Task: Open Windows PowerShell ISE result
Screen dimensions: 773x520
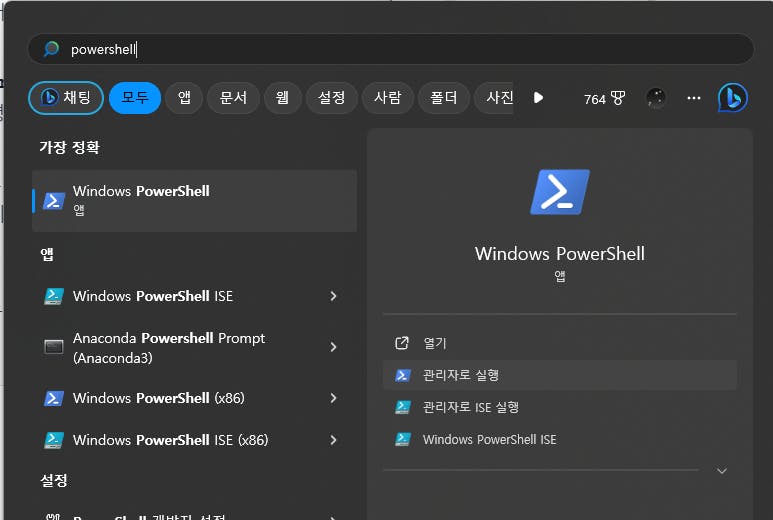Action: tap(194, 296)
